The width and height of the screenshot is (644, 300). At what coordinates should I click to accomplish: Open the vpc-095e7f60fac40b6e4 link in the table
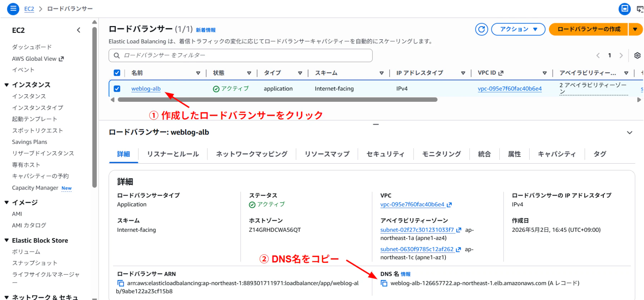(510, 89)
